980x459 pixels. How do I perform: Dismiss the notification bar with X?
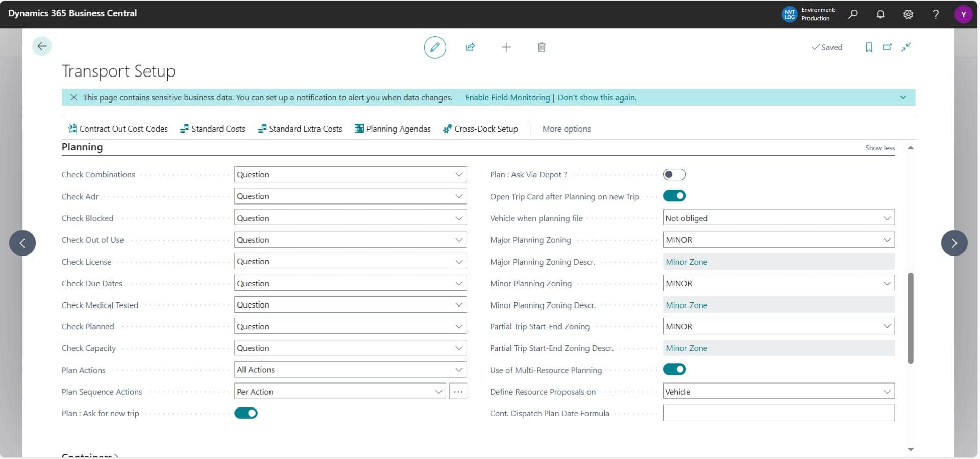point(73,97)
